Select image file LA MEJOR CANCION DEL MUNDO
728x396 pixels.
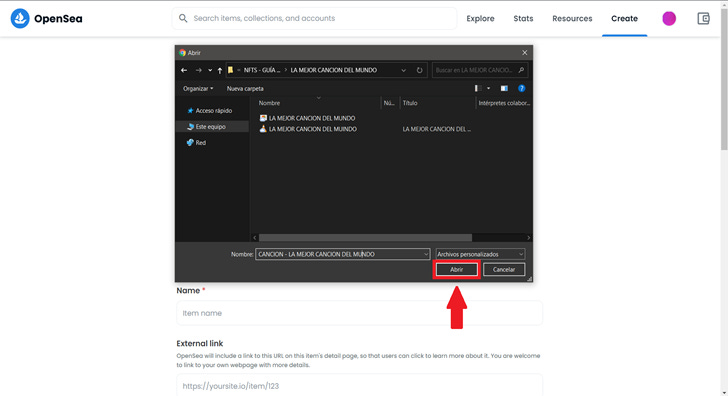point(307,118)
